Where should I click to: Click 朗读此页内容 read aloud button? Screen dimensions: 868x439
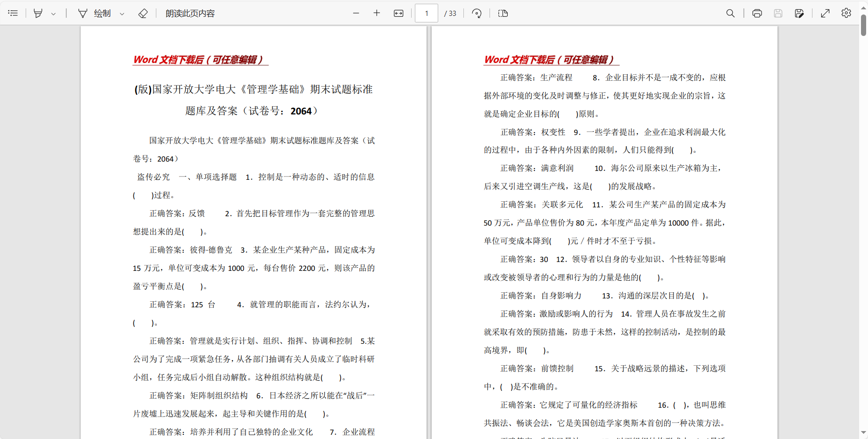point(190,13)
